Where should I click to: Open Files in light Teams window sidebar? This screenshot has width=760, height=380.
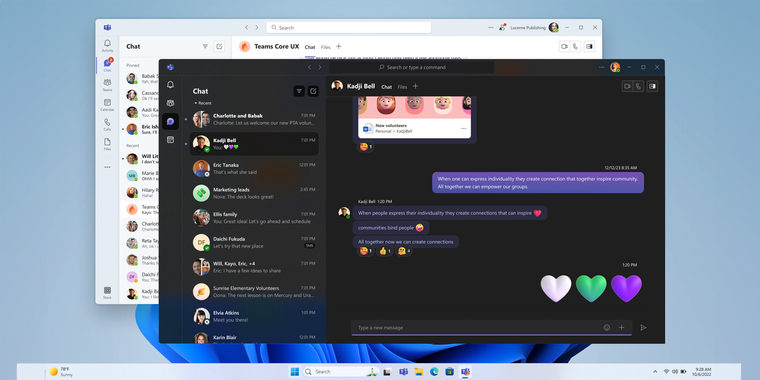107,144
